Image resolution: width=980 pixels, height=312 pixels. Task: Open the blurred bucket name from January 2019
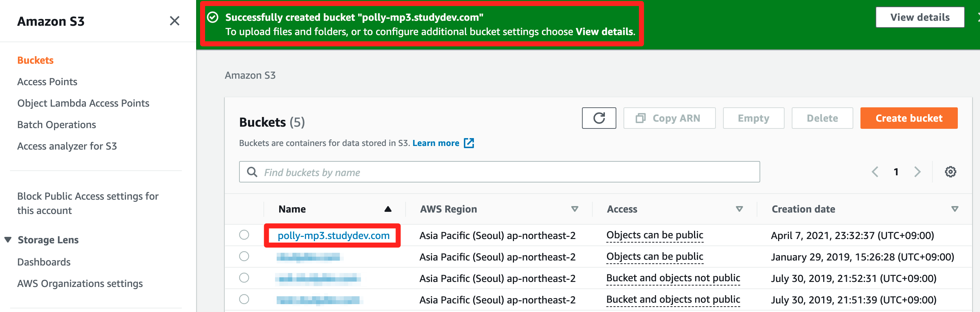[309, 257]
